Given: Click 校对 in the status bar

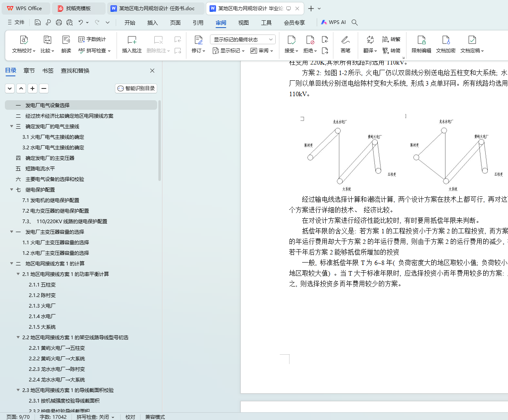Looking at the screenshot, I should [130, 417].
